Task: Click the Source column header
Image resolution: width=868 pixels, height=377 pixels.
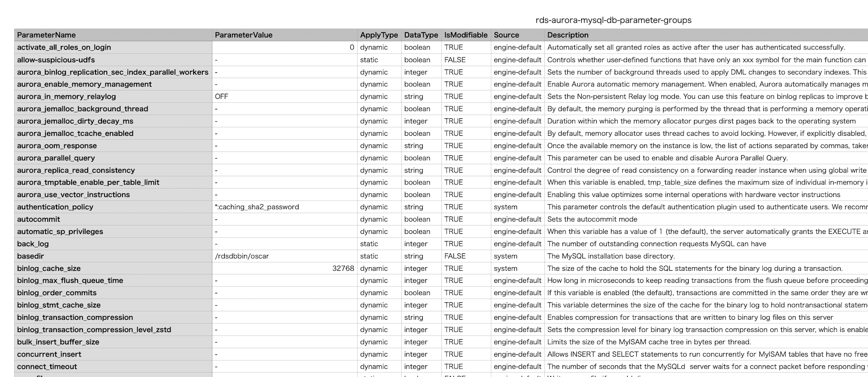Action: pyautogui.click(x=517, y=35)
